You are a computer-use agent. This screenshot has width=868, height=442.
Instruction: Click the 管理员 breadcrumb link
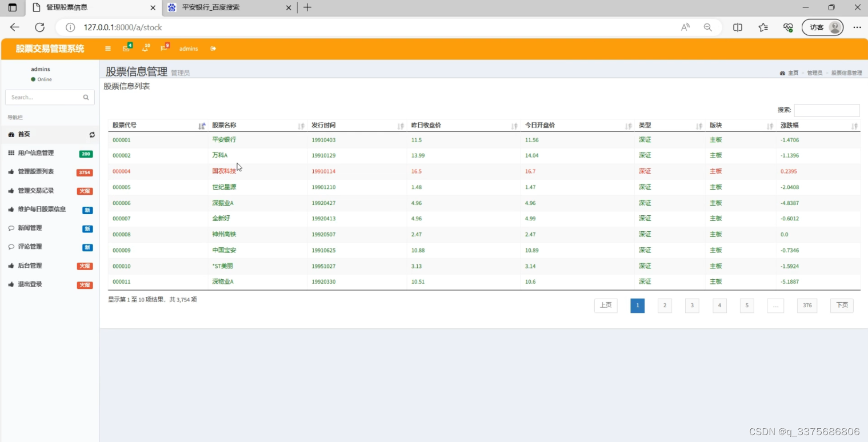pyautogui.click(x=815, y=73)
